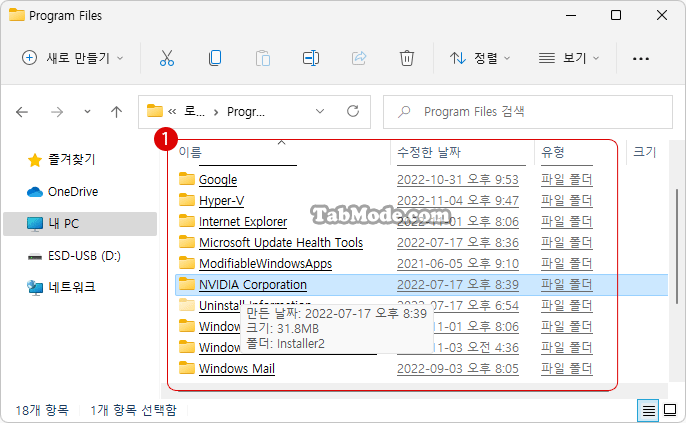
Task: Sort by 수정한 날짜 column header
Action: [x=429, y=152]
